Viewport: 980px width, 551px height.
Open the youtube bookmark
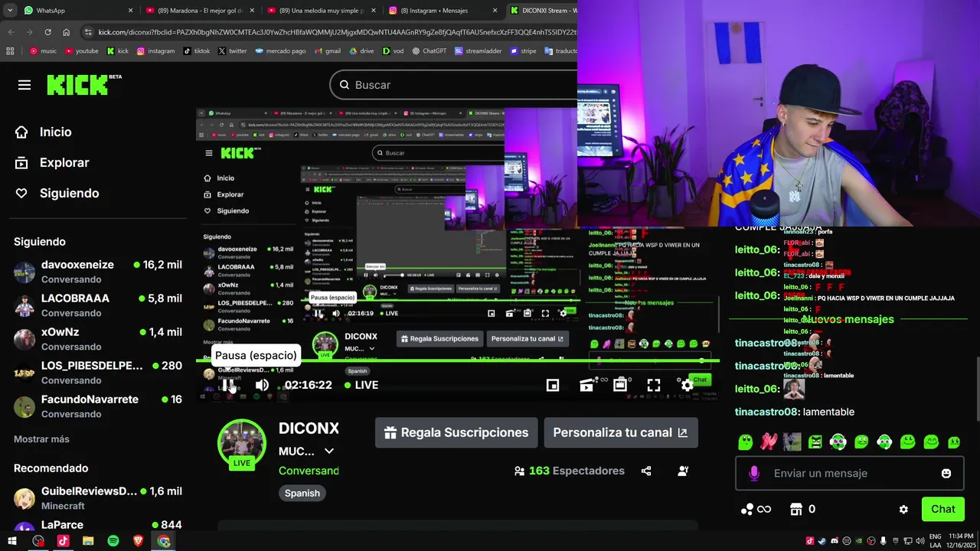pyautogui.click(x=81, y=51)
